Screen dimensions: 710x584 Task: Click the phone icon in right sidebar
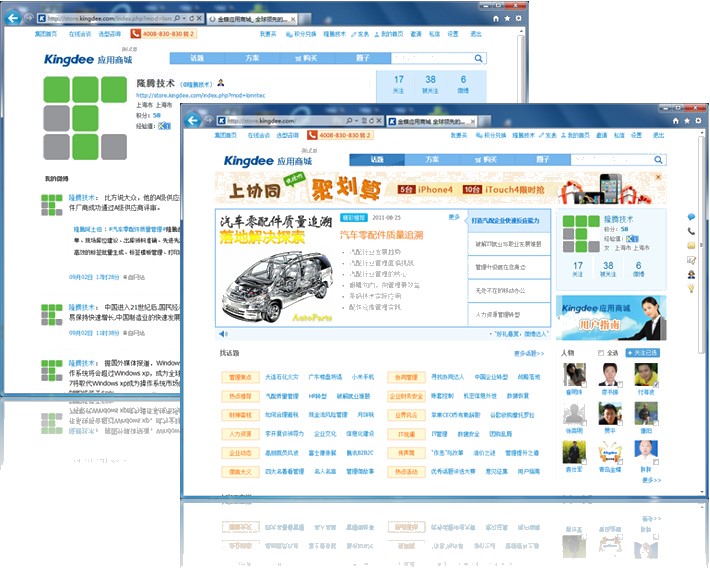tap(691, 231)
